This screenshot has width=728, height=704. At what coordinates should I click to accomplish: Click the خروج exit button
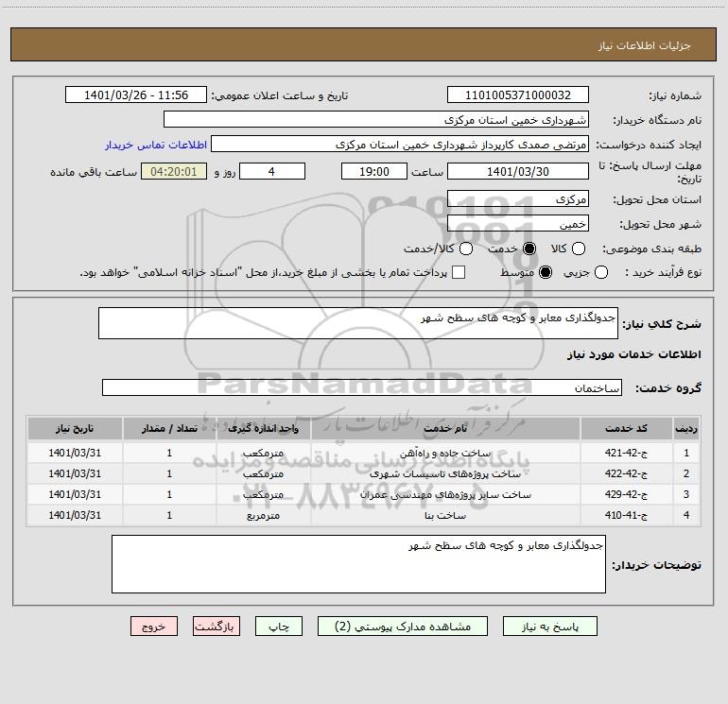(154, 627)
